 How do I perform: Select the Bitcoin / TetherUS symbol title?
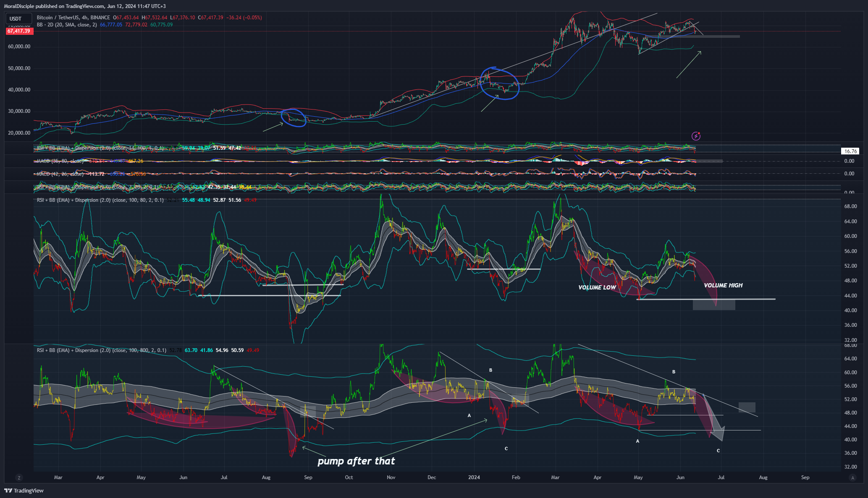click(x=73, y=18)
